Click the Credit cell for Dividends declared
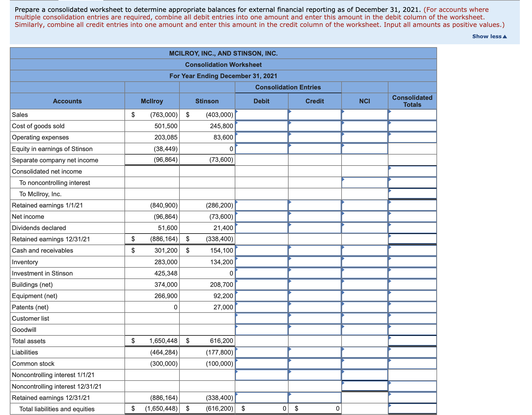The height and width of the screenshot is (415, 532). 315,228
